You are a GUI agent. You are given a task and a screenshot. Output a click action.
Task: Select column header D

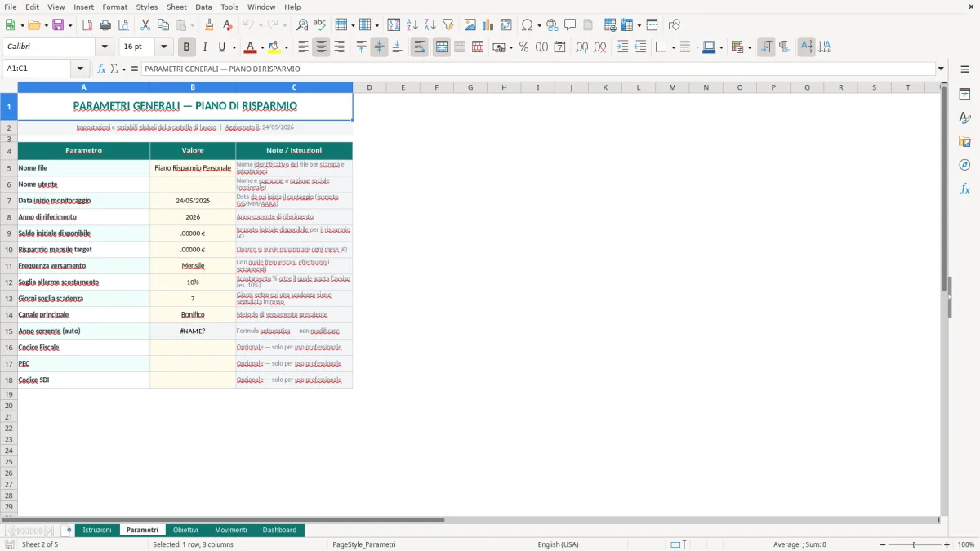(x=369, y=87)
